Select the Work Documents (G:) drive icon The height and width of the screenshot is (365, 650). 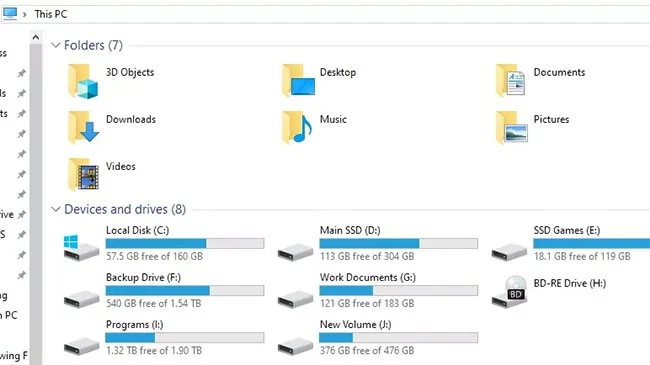(295, 299)
